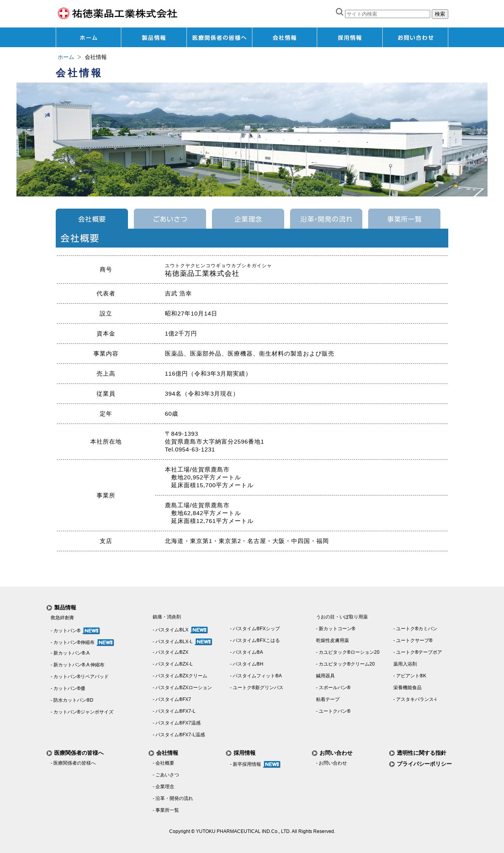Open footer link アスタキバランス-i
This screenshot has width=504, height=853.
415,699
